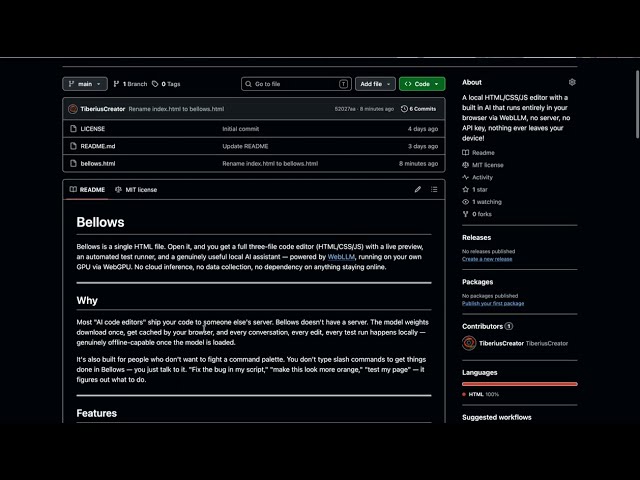Open the green Code dropdown button

click(x=422, y=84)
